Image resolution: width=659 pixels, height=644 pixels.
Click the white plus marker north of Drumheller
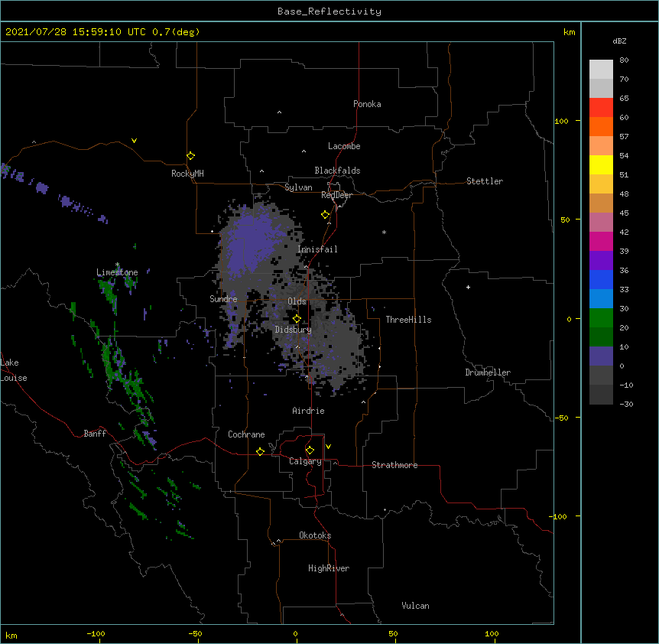click(468, 287)
